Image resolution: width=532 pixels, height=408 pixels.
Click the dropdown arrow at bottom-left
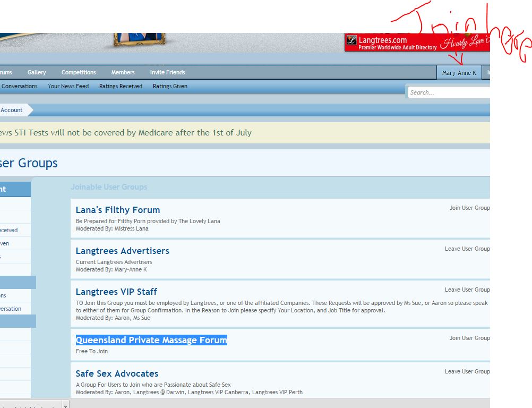coord(65,405)
